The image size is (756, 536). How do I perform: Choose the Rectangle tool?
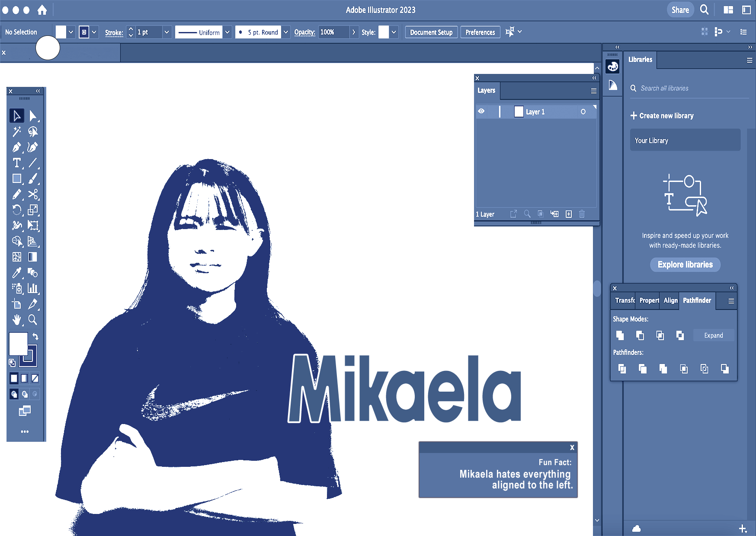point(17,179)
